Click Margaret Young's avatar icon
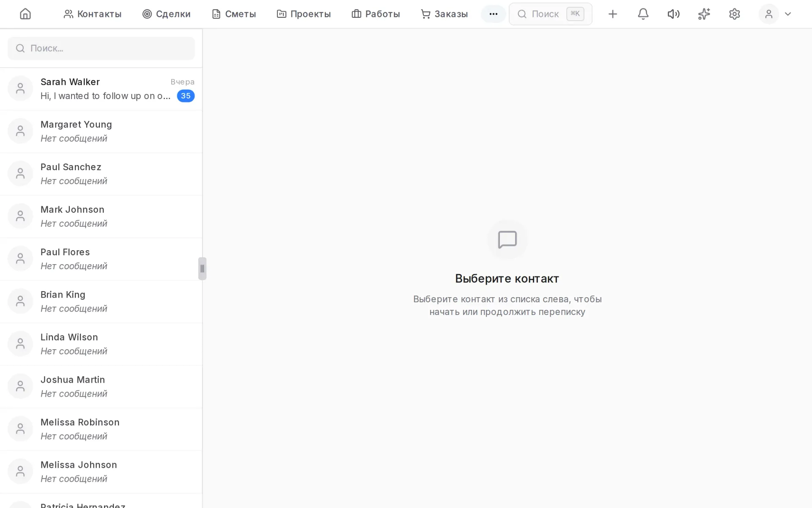The width and height of the screenshot is (812, 508). point(20,131)
